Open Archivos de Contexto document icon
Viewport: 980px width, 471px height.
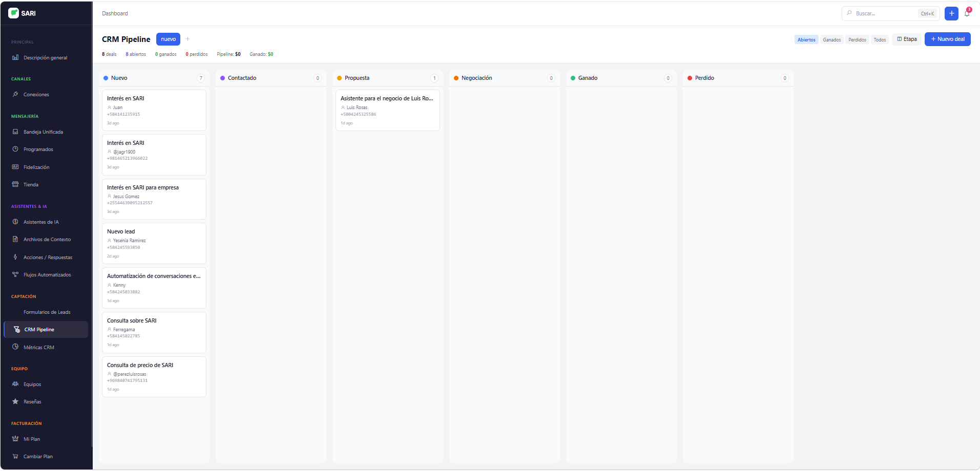(x=15, y=239)
